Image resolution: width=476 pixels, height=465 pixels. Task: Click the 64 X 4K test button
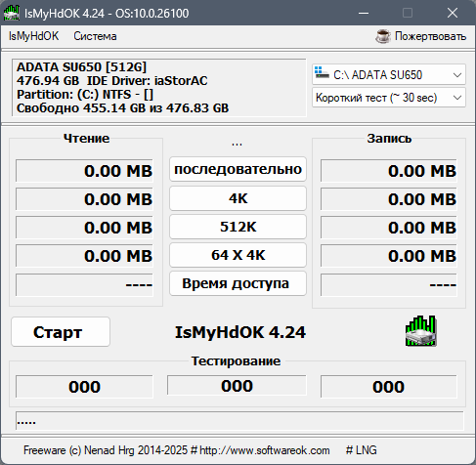238,255
